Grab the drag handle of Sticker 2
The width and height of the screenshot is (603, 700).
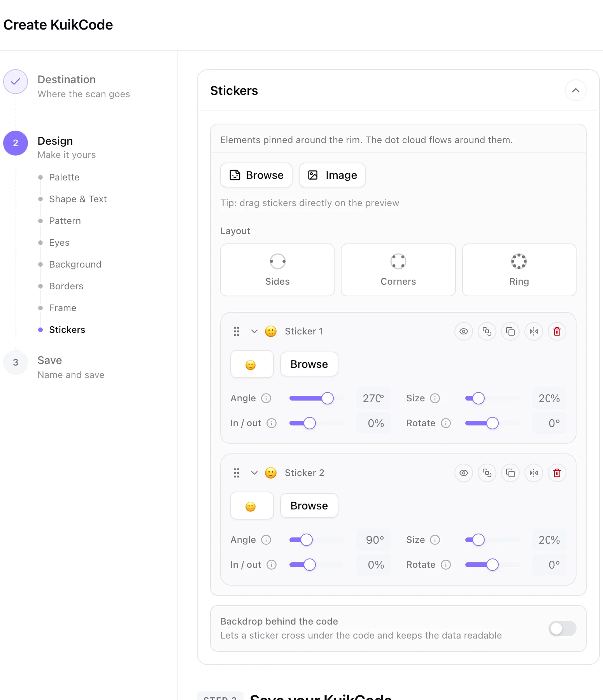point(237,473)
